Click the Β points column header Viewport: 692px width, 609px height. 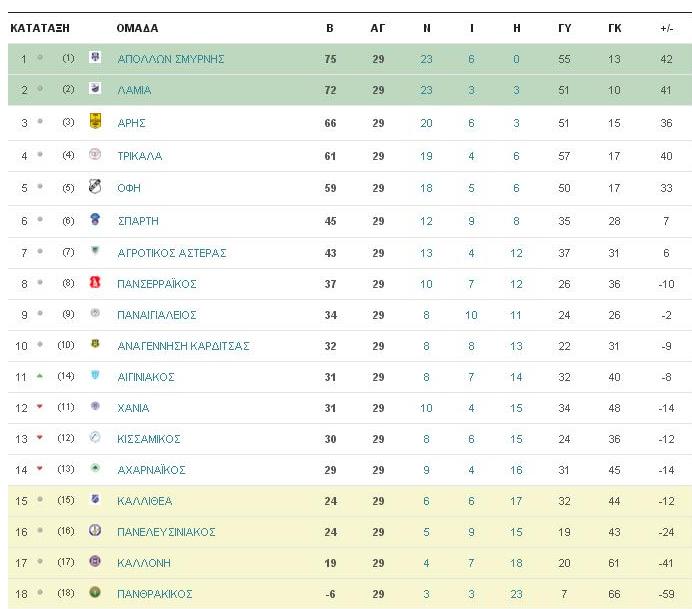click(x=330, y=28)
